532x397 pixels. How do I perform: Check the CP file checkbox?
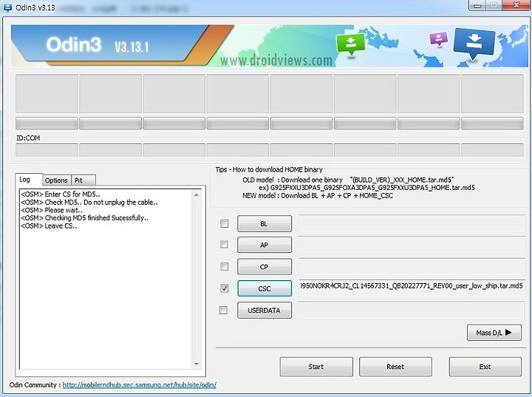click(225, 267)
